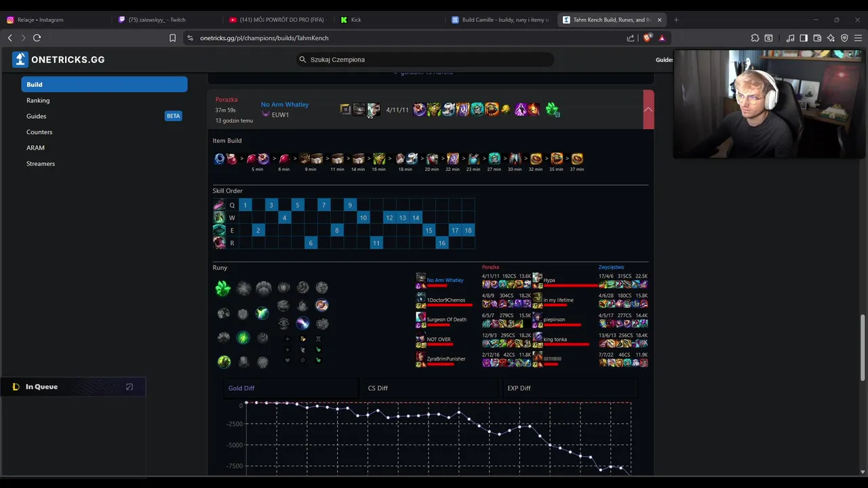Image resolution: width=868 pixels, height=488 pixels.
Task: Click the item purchased at 27 min
Action: [494, 159]
